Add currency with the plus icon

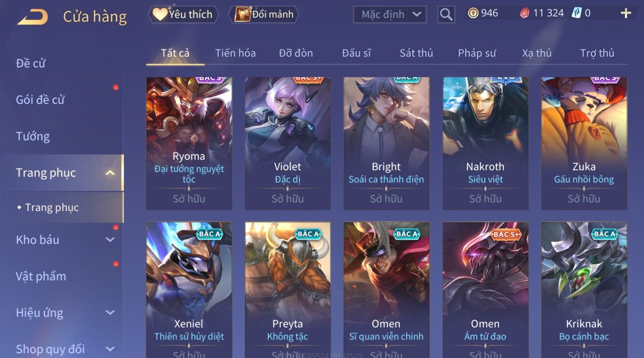click(626, 13)
